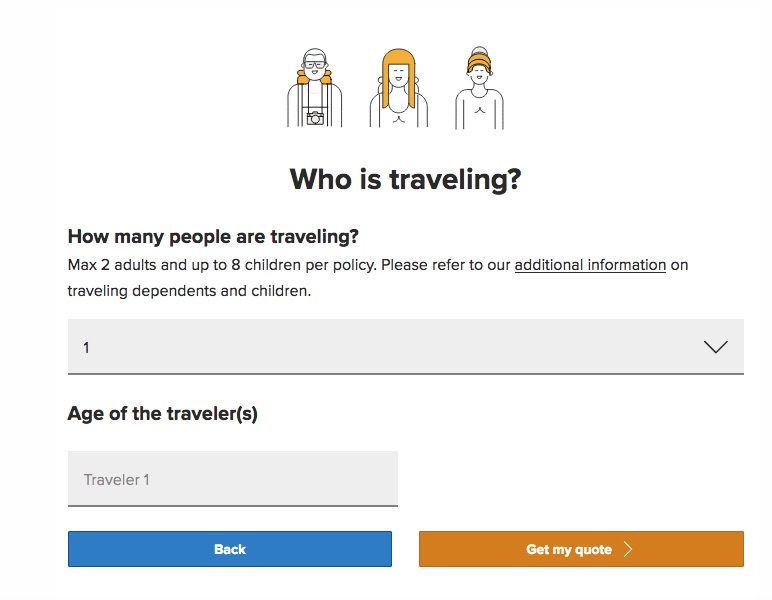Image resolution: width=772 pixels, height=600 pixels.
Task: Click the traveling dependents and children text
Action: pos(189,291)
